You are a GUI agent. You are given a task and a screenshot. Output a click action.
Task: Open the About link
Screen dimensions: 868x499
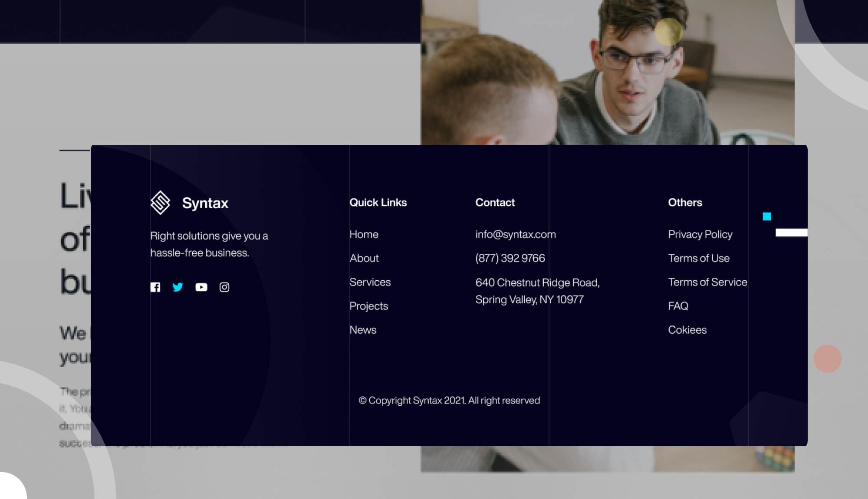click(x=364, y=258)
